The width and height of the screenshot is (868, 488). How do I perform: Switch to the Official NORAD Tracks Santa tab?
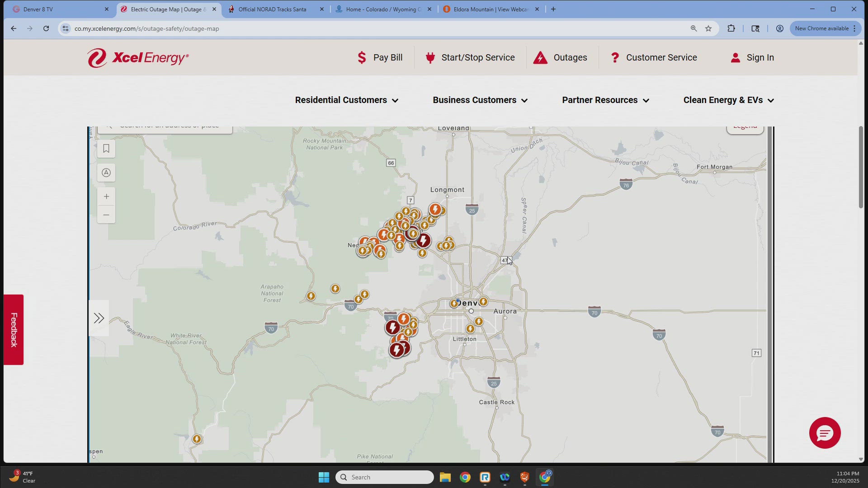click(271, 9)
